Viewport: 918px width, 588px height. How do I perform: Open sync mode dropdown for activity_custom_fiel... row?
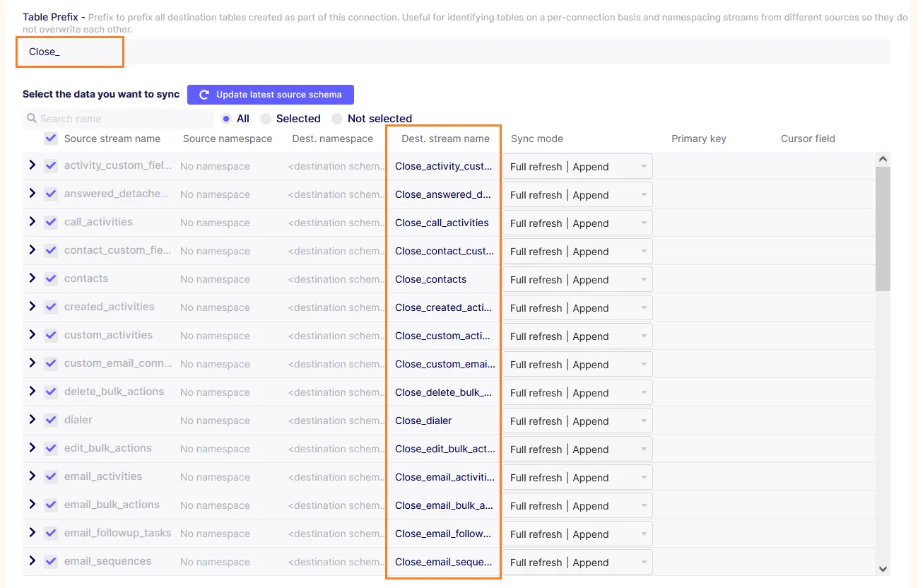click(x=577, y=167)
